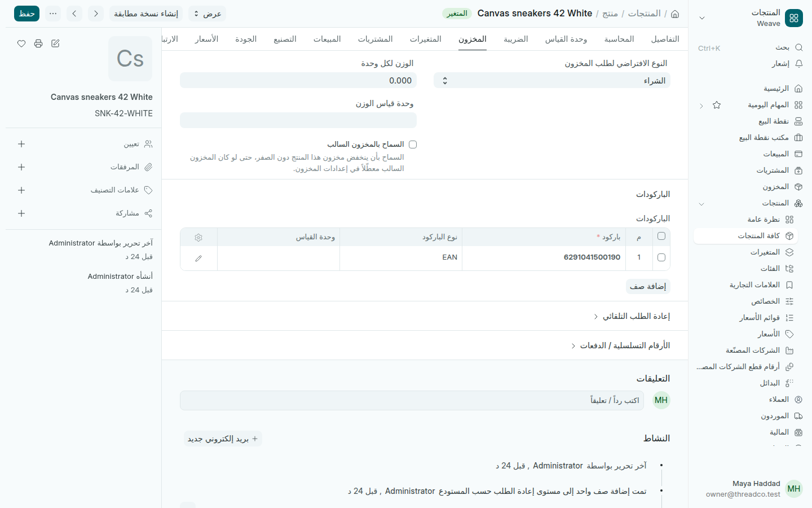Click إنشاء نسخة مطابقة button
Image resolution: width=812 pixels, height=508 pixels.
[146, 14]
